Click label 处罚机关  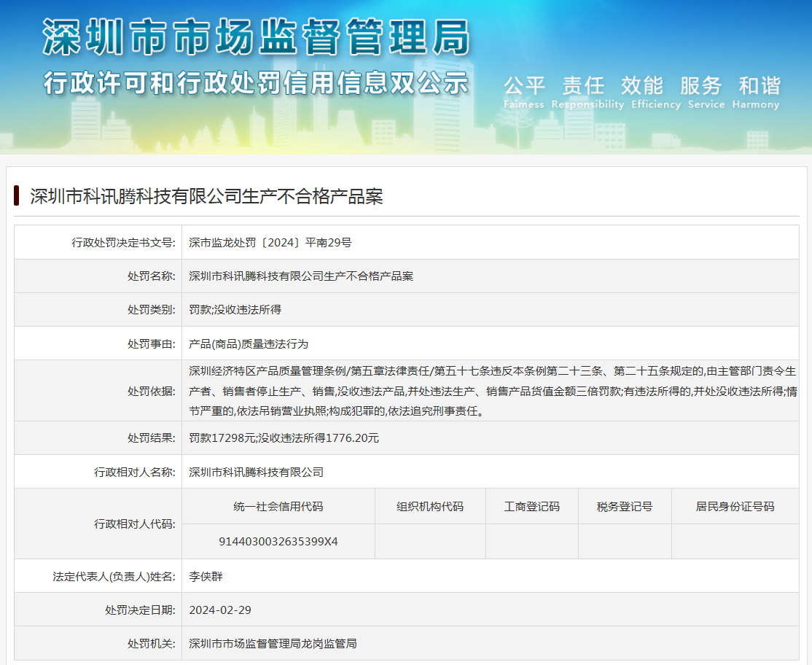(x=151, y=644)
